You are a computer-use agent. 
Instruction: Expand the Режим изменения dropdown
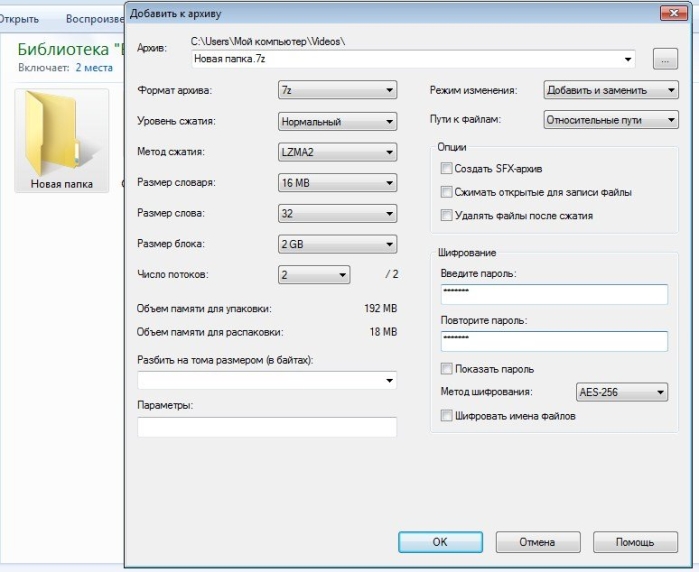(611, 90)
